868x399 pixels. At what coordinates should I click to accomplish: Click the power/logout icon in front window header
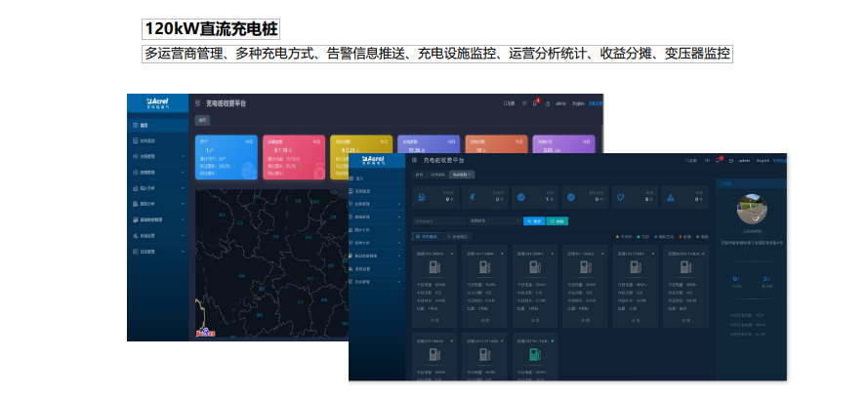pyautogui.click(x=731, y=161)
